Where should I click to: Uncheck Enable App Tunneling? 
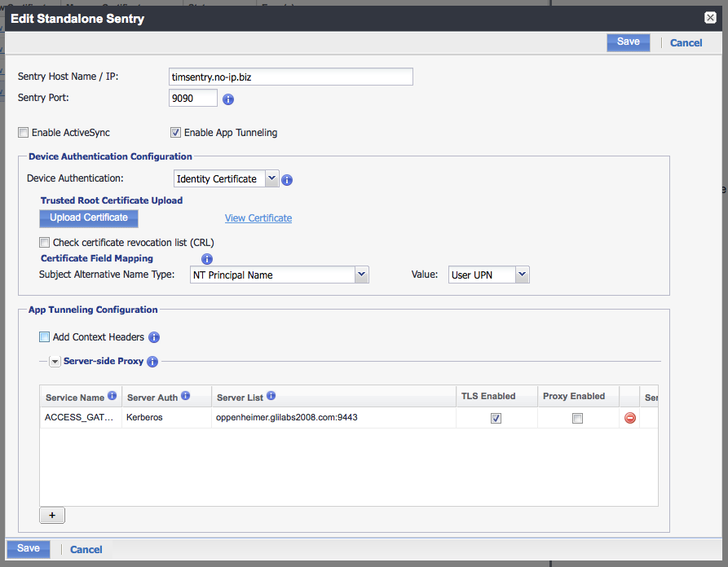click(x=175, y=133)
